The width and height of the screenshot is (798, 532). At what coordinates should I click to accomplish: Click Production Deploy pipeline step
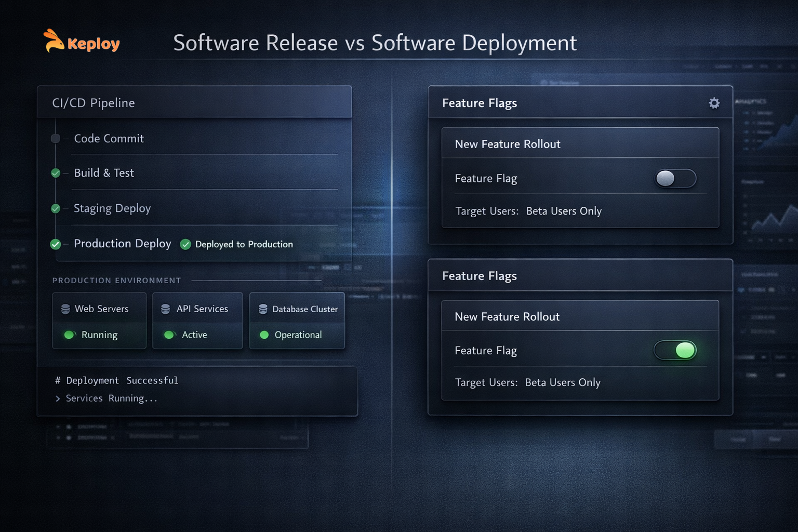click(123, 244)
